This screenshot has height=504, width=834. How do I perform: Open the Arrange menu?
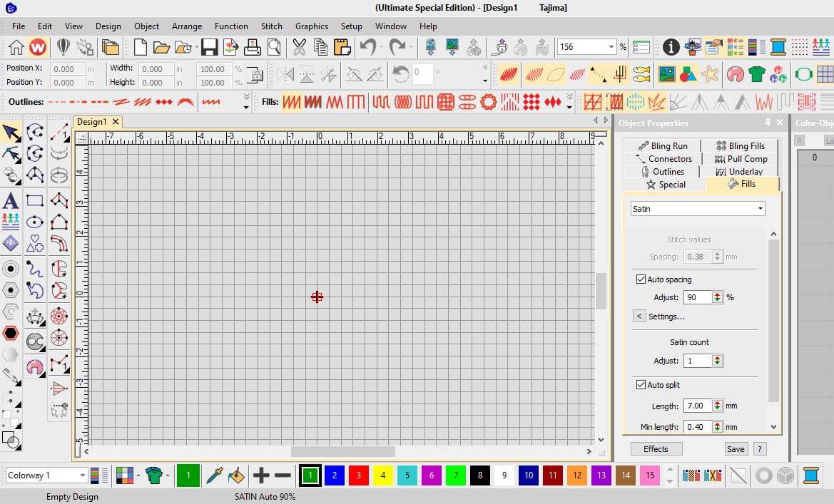[187, 26]
